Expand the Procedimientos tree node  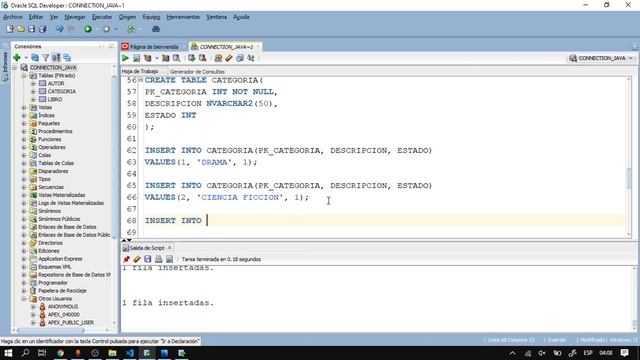pos(24,131)
